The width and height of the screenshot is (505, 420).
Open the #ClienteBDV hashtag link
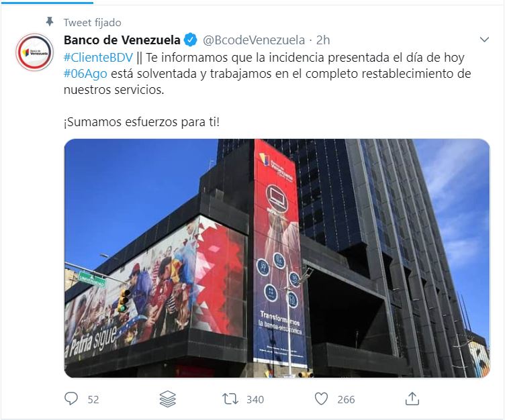pyautogui.click(x=98, y=58)
